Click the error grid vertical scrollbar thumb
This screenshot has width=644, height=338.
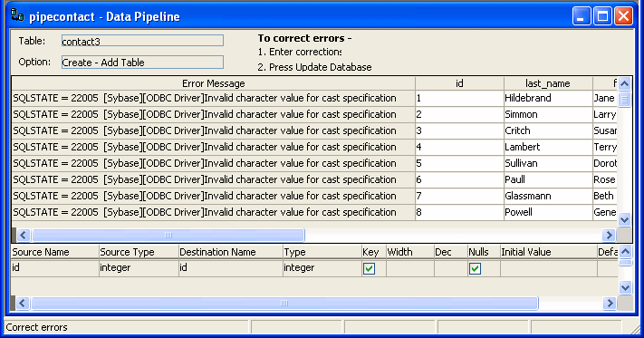point(624,100)
